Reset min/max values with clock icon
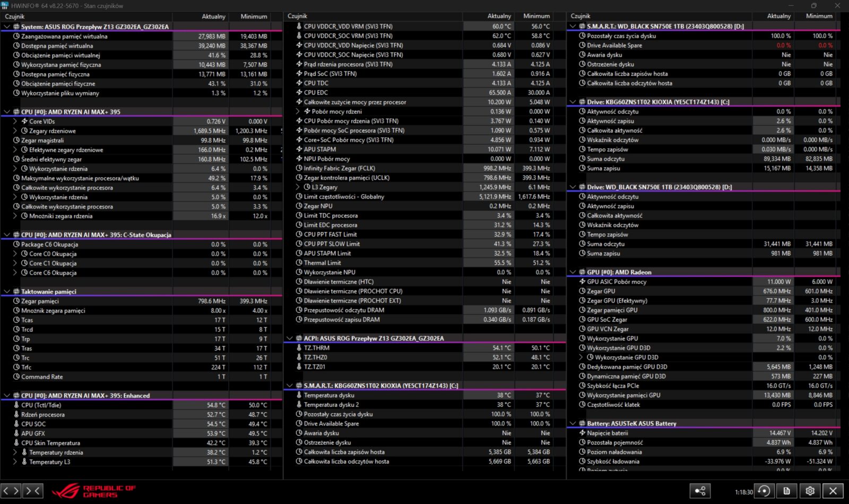The image size is (849, 504). (x=764, y=491)
